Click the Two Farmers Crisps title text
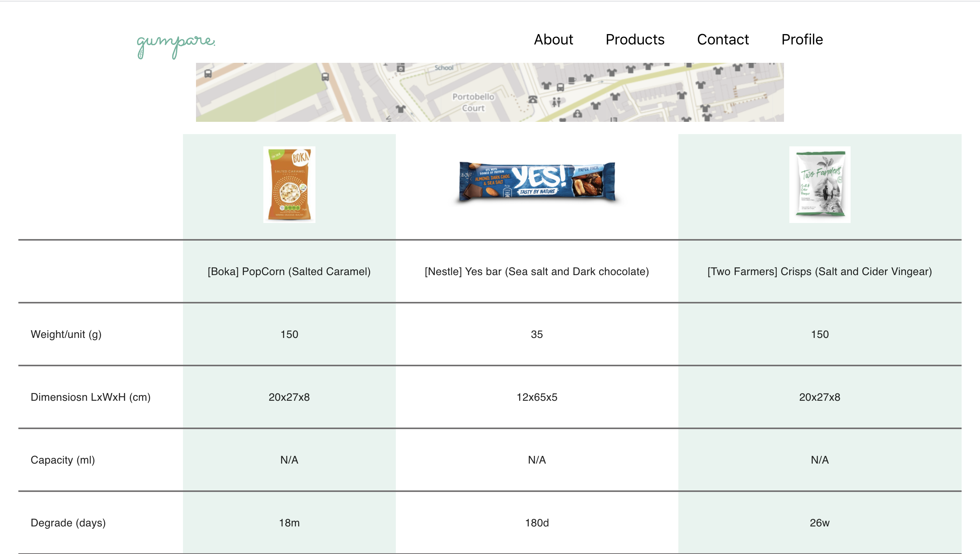Screen dimensions: 980x554 tap(820, 272)
